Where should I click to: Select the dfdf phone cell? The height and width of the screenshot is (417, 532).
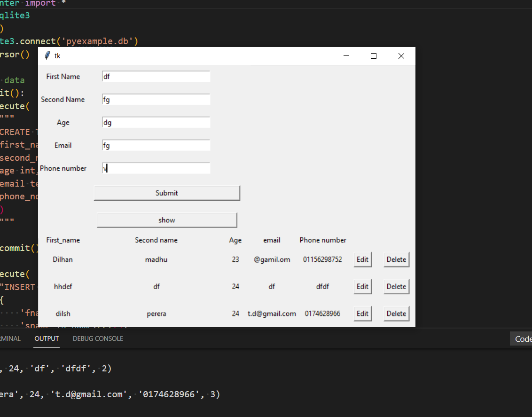click(323, 287)
